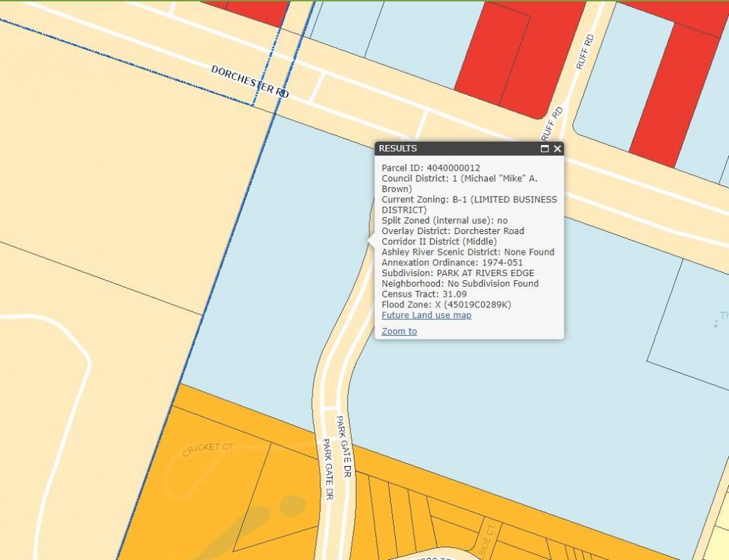The image size is (729, 560).
Task: Click the Zoom to link
Action: 399,332
